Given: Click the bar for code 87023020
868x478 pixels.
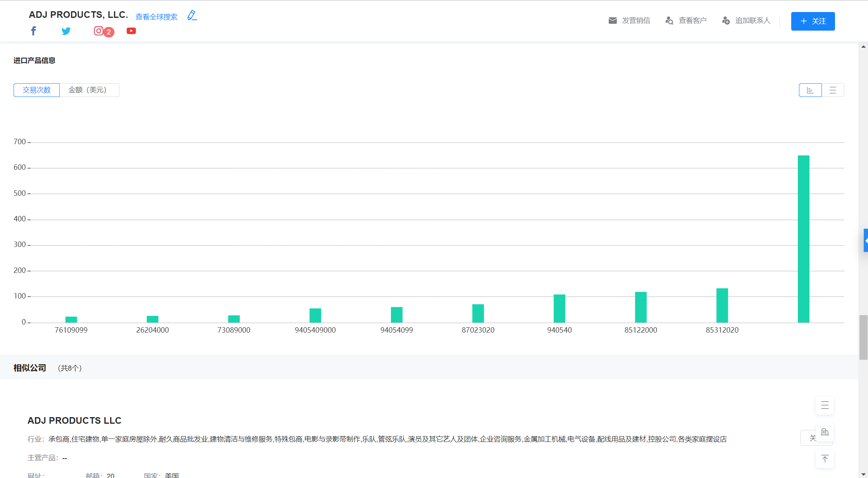Looking at the screenshot, I should tap(478, 313).
